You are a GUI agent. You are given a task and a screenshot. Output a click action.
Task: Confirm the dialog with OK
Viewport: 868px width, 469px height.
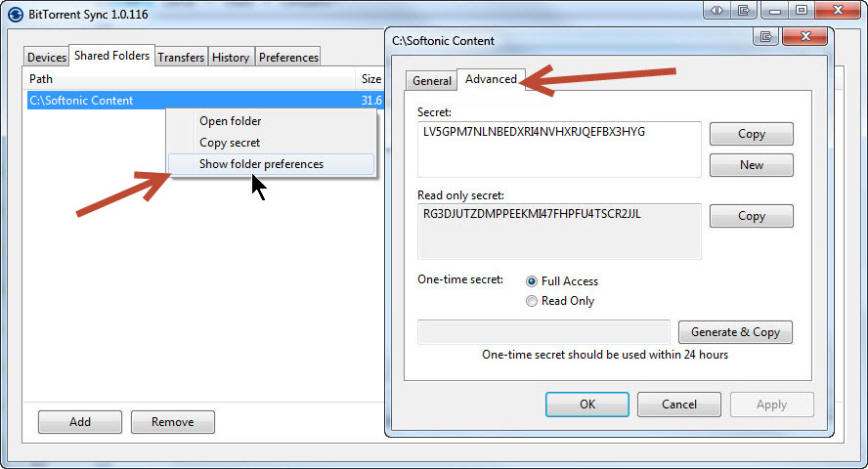[x=587, y=405]
